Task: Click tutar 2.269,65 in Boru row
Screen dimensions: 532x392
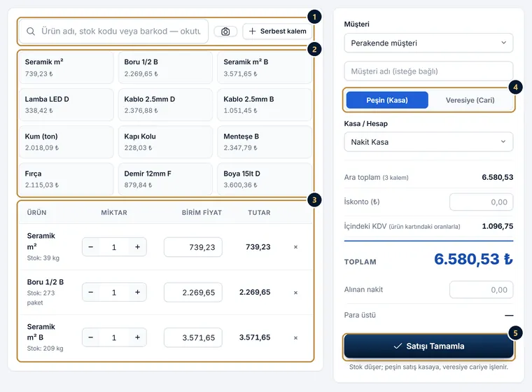Action: 255,292
